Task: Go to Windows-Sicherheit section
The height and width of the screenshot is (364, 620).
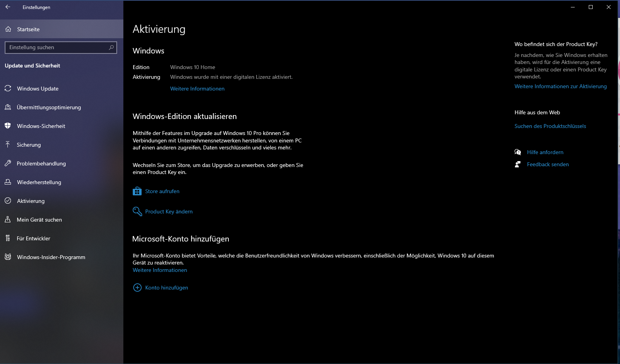Action: click(62, 126)
